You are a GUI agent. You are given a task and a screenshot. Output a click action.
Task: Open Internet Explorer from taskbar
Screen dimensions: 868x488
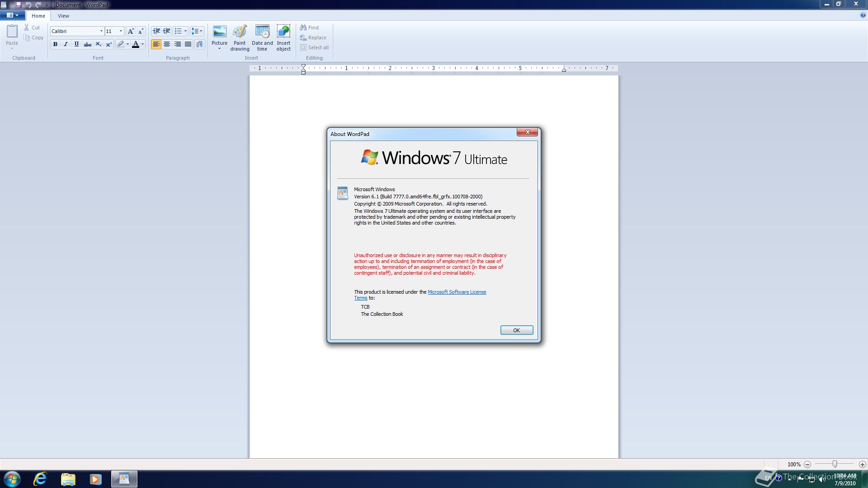coord(40,479)
